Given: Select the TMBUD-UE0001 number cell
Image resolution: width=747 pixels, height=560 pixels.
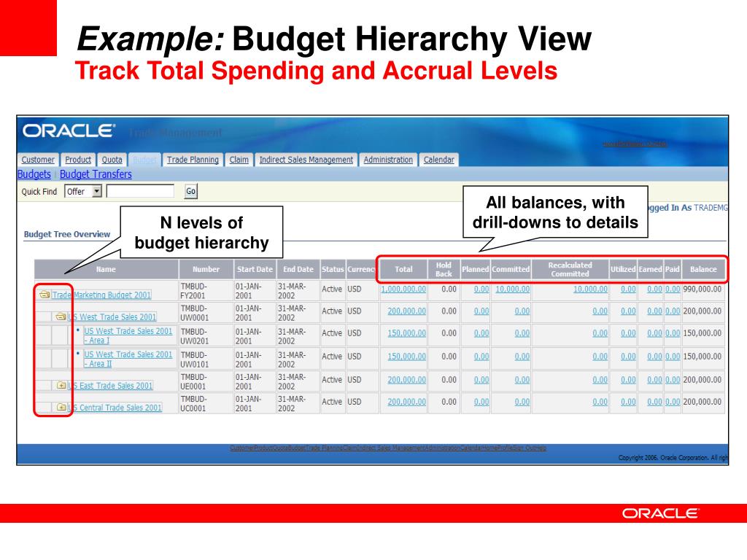Looking at the screenshot, I should point(206,381).
